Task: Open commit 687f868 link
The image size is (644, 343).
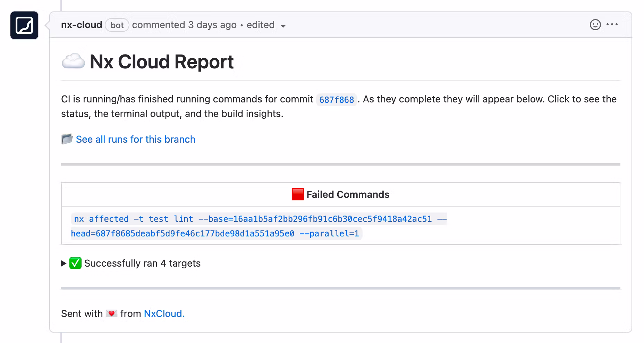Action: pos(336,100)
